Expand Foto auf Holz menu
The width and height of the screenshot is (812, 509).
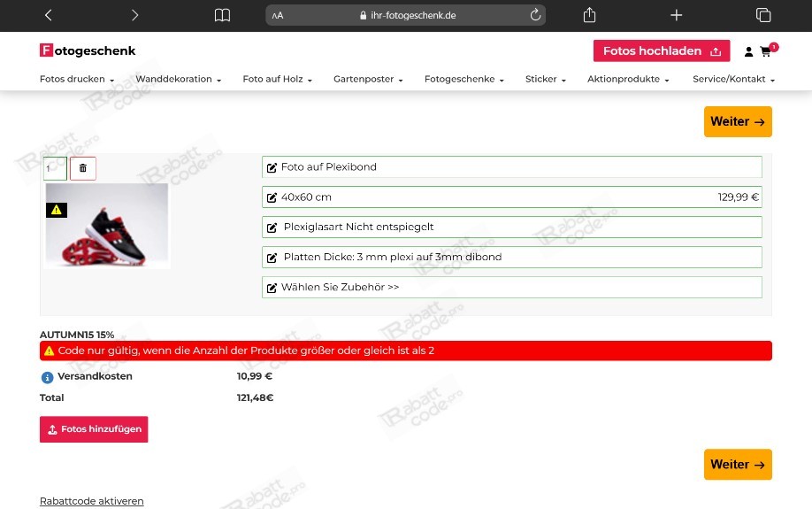click(x=277, y=80)
